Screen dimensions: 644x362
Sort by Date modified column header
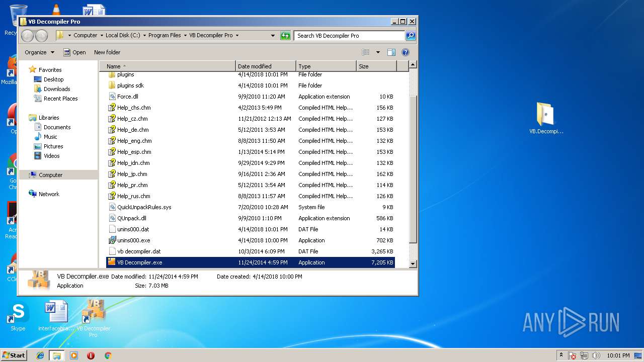coord(266,66)
